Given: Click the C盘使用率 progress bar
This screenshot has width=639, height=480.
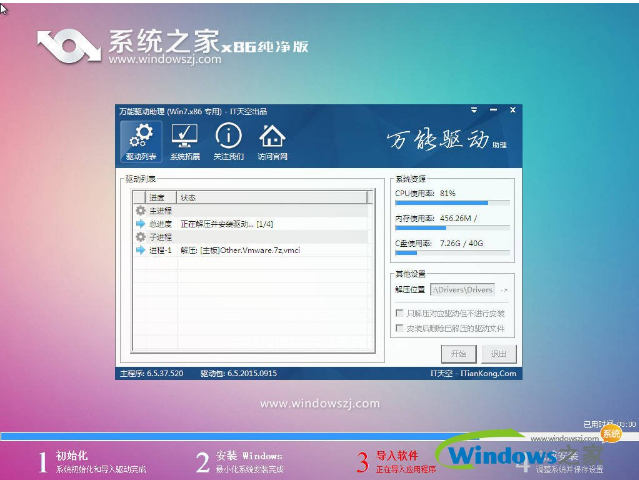Looking at the screenshot, I should coord(452,253).
